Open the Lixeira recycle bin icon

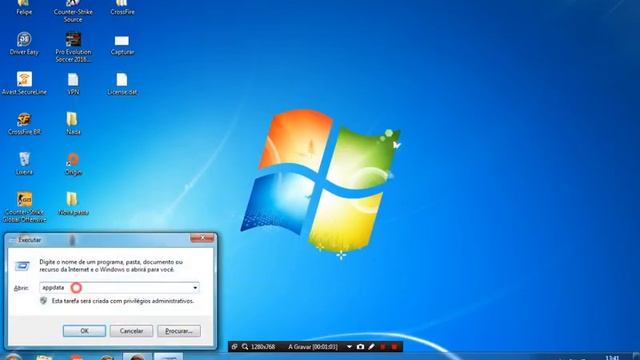[24, 164]
